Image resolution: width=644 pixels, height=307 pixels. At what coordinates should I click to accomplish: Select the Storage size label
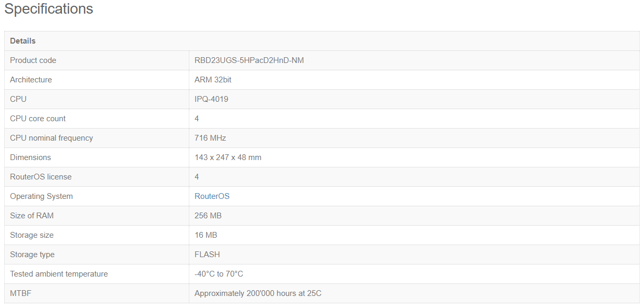pyautogui.click(x=31, y=235)
